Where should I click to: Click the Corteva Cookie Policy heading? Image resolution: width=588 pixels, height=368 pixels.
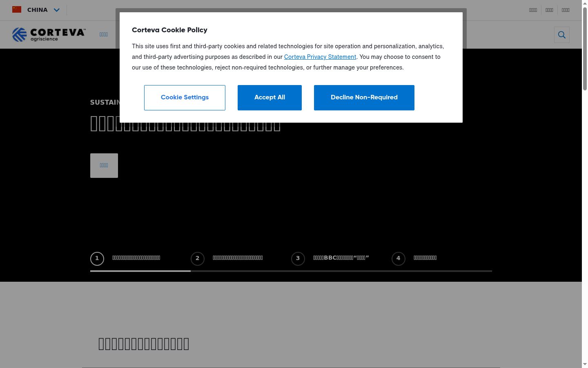169,30
